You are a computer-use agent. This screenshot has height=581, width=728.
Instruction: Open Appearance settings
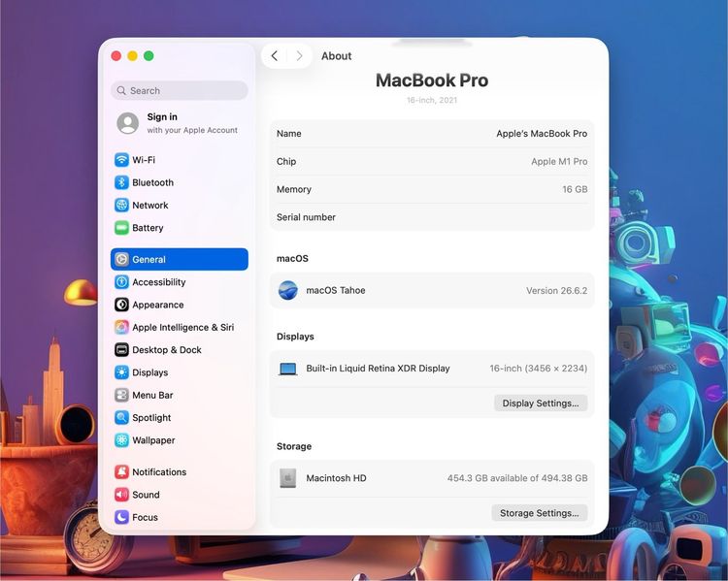(180, 305)
